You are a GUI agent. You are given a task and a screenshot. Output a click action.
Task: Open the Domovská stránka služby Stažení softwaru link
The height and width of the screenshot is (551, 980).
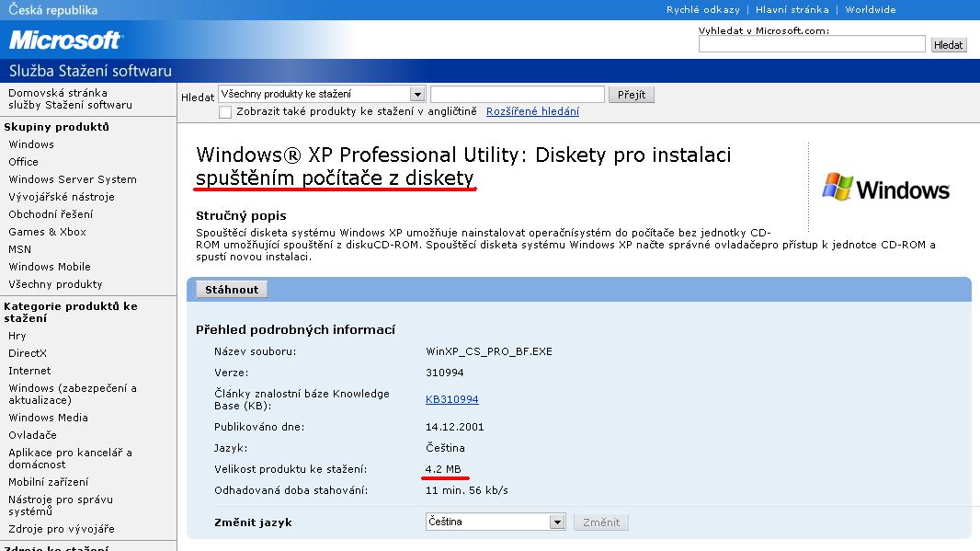[70, 98]
